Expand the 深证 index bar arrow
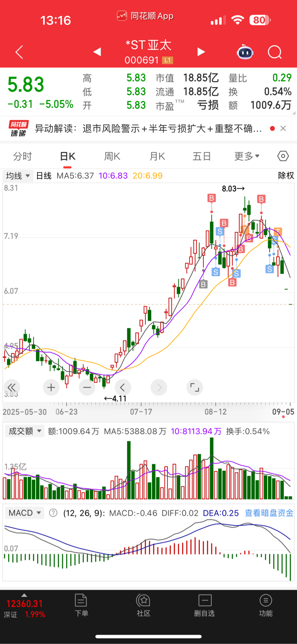 tap(24, 595)
